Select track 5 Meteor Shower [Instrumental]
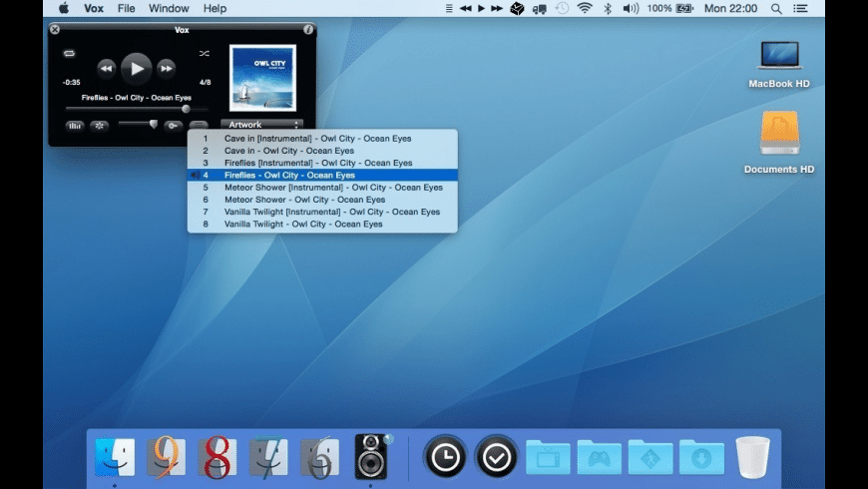Screen dimensions: 868x489 pos(322,188)
